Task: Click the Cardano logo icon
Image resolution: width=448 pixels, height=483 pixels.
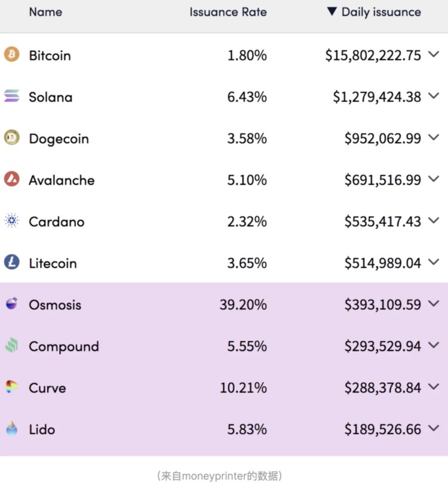Action: pos(12,221)
